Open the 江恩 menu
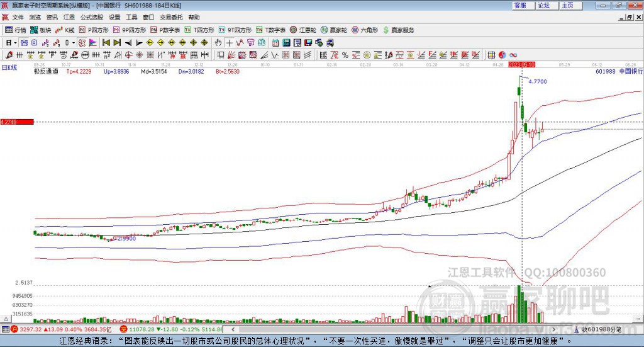Viewport: 644px width, 347px height. point(69,17)
